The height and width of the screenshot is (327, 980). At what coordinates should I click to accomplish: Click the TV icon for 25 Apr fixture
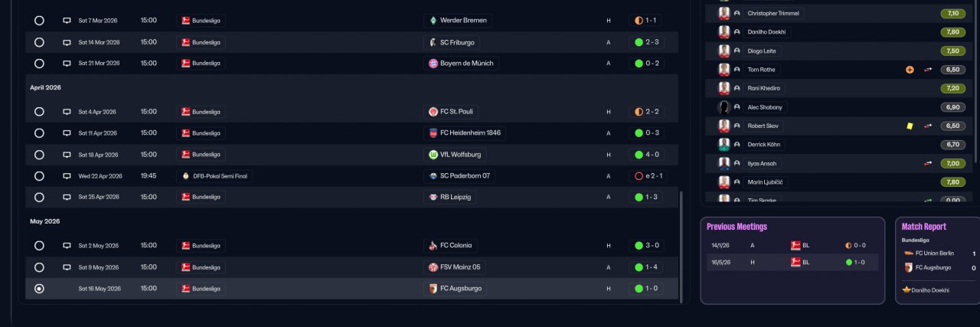click(x=67, y=198)
